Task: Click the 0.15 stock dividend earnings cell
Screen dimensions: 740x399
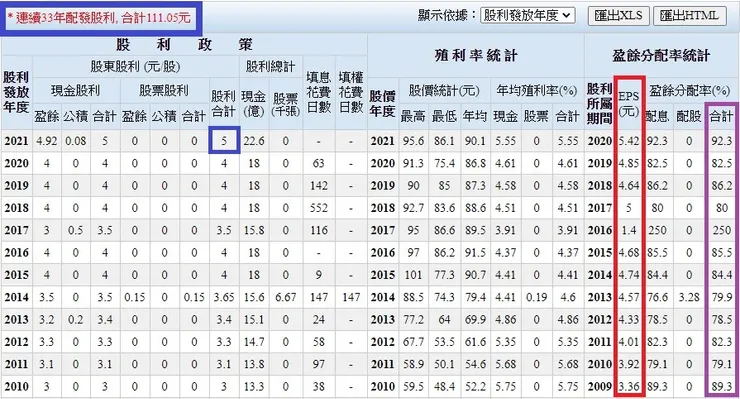Action: tap(135, 297)
